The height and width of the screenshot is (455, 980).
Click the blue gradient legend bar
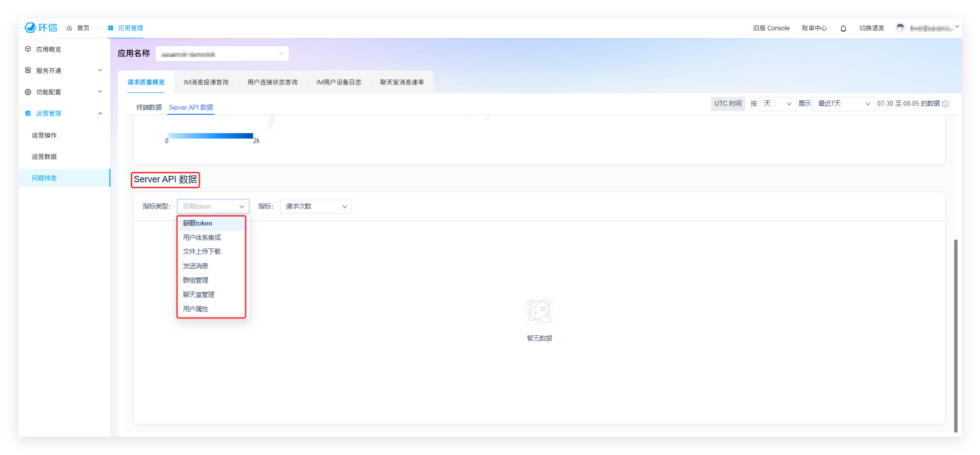pyautogui.click(x=211, y=136)
